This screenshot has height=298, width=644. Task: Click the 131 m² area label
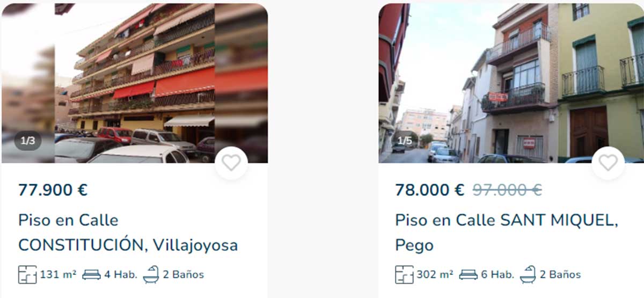click(58, 274)
